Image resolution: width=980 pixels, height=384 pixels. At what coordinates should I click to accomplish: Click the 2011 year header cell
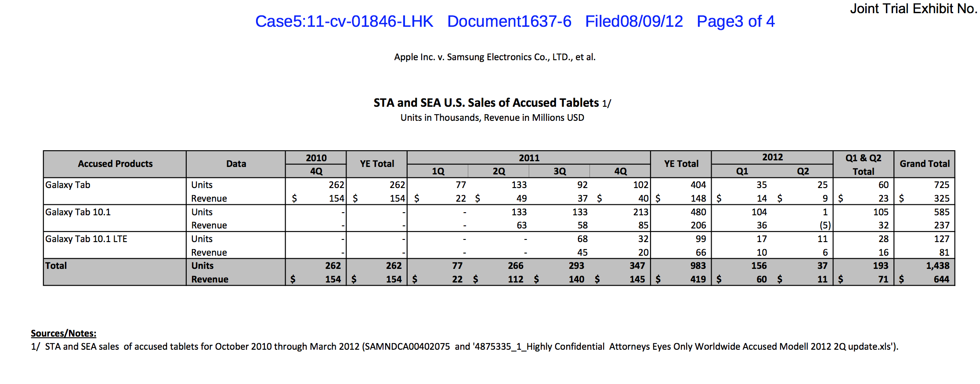529,158
